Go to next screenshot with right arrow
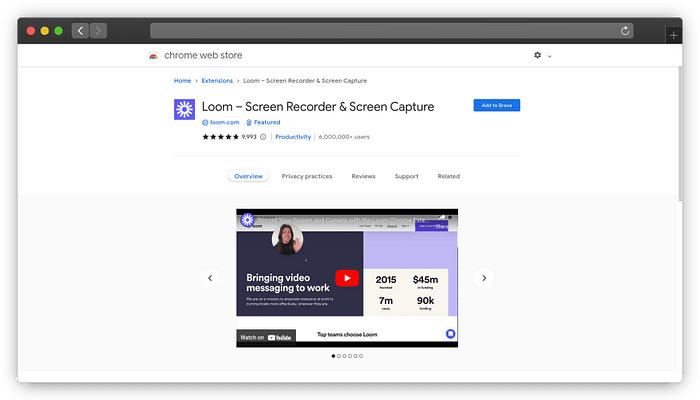This screenshot has width=700, height=400. tap(484, 278)
